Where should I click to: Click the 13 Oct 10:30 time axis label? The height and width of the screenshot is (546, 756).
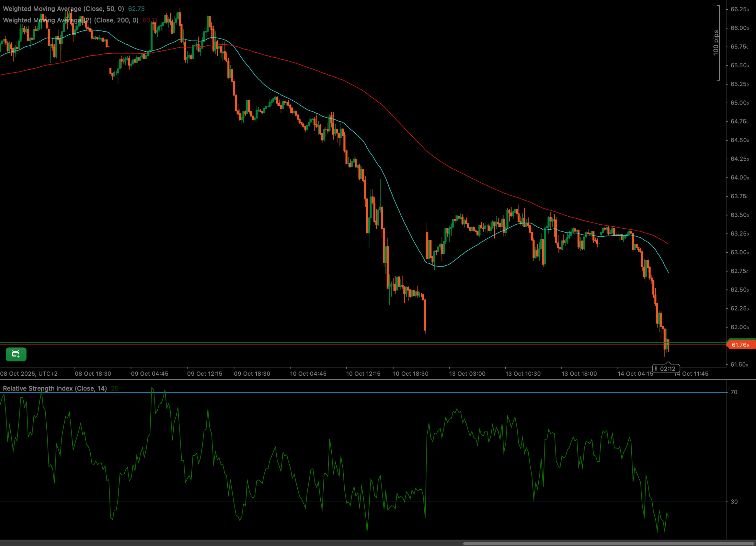(x=523, y=374)
